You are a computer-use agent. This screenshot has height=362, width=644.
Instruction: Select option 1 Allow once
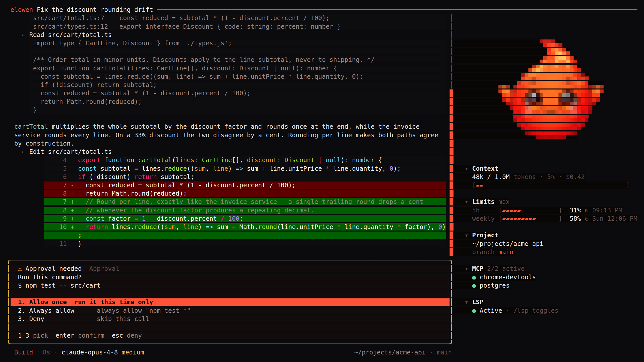(x=230, y=302)
